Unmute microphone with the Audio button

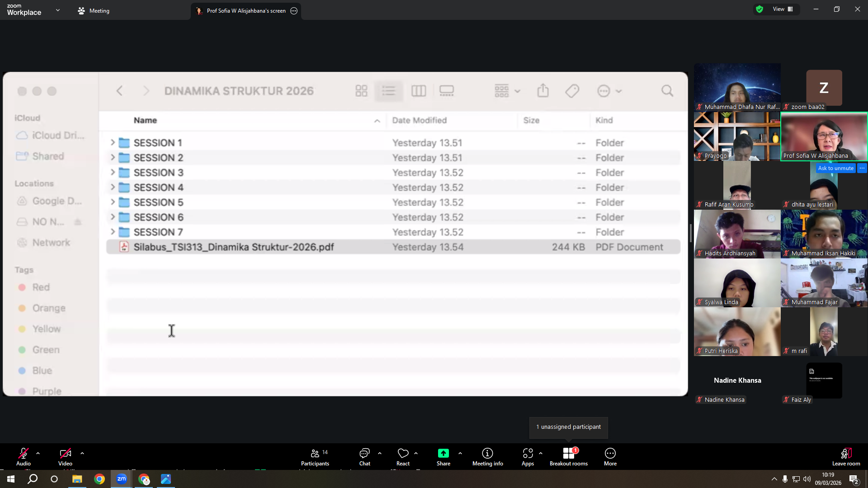pyautogui.click(x=24, y=457)
